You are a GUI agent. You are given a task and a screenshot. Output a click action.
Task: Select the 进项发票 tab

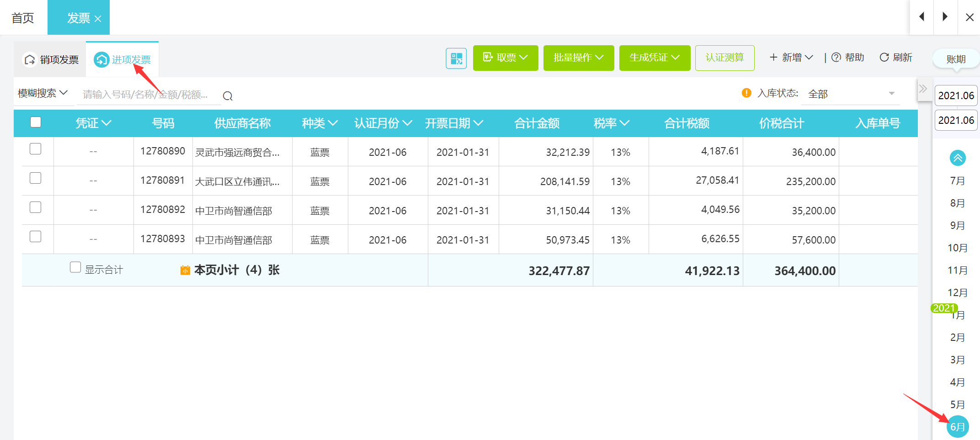[122, 59]
